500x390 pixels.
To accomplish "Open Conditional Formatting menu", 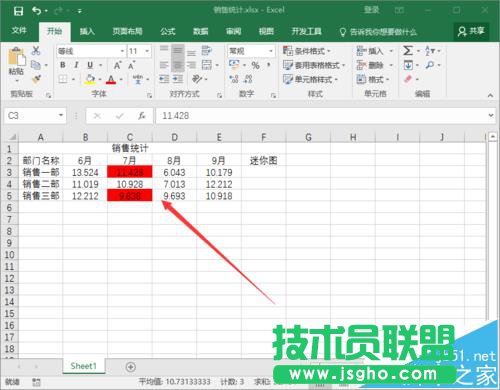I will tap(307, 51).
